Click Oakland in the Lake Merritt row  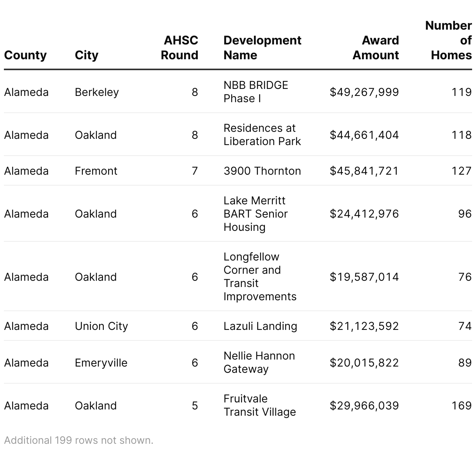[x=96, y=214]
